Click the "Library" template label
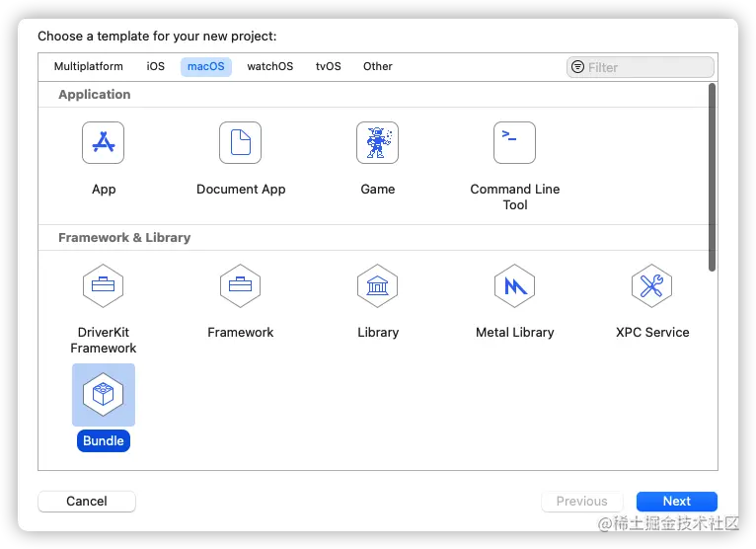Image resolution: width=756 pixels, height=549 pixels. (378, 333)
